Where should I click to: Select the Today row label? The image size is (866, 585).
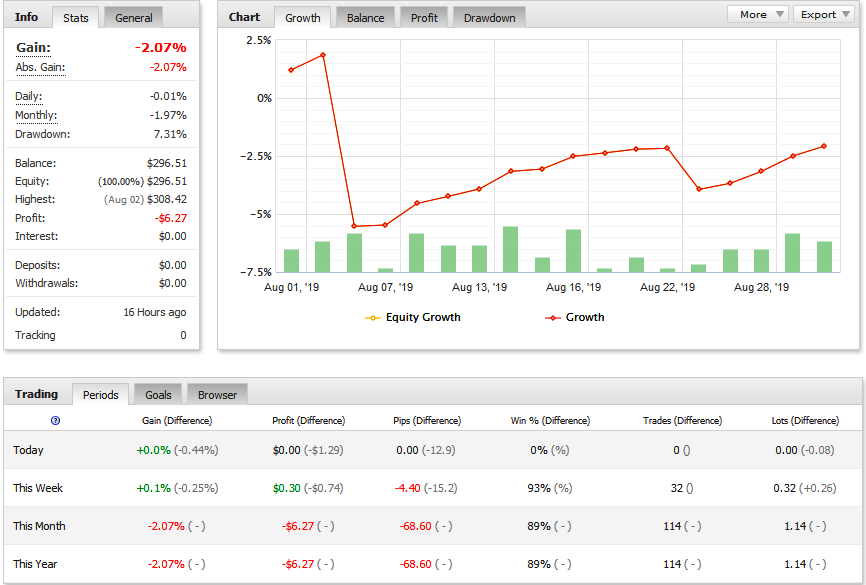(28, 450)
